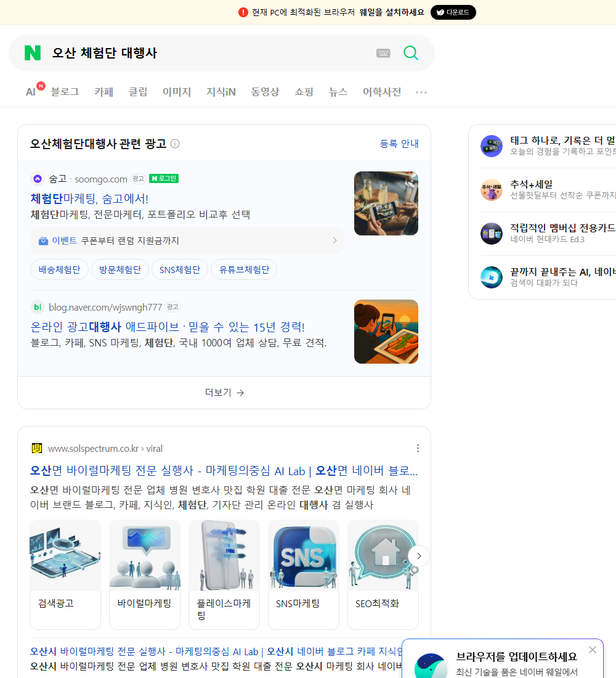Click the solspectrum yellow favicon

click(37, 448)
